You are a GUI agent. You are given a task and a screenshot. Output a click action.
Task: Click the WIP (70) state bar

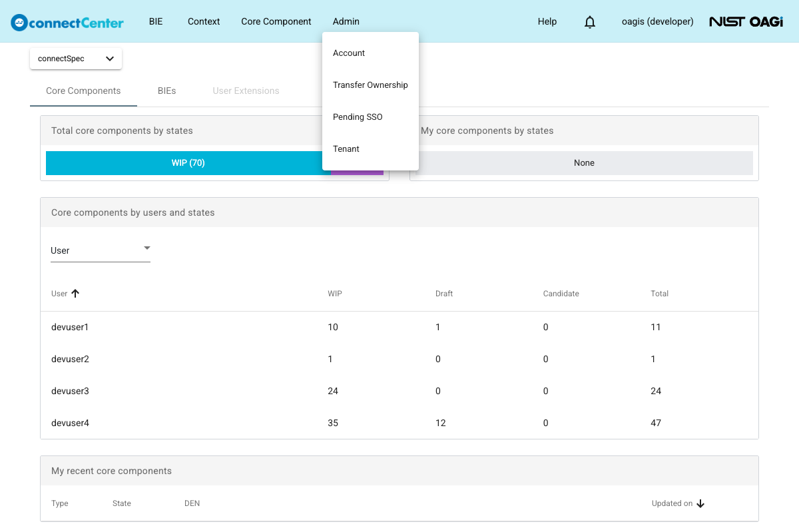point(188,163)
